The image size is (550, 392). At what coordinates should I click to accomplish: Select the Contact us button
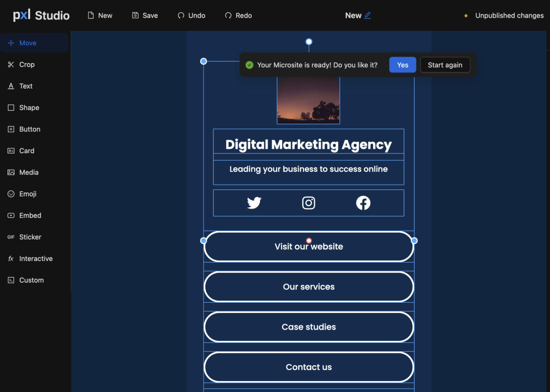tap(309, 367)
